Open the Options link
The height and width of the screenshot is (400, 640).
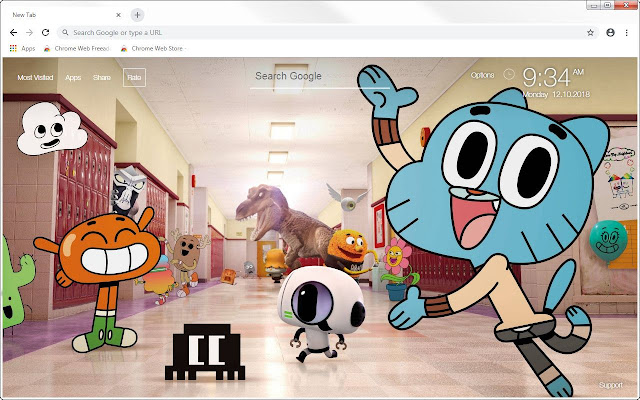(x=482, y=75)
